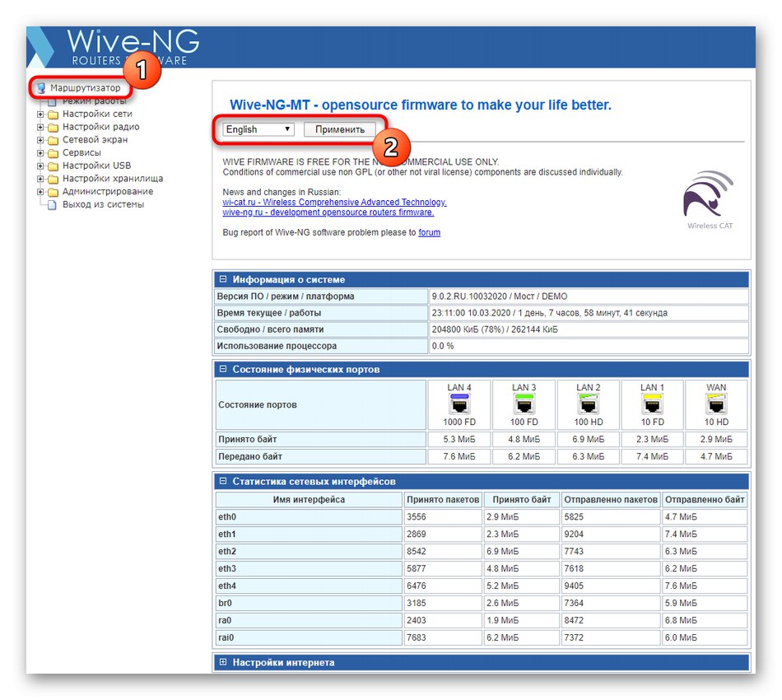Click the eth4 interface name cell
Screen dimensions: 782x700
tap(309, 586)
